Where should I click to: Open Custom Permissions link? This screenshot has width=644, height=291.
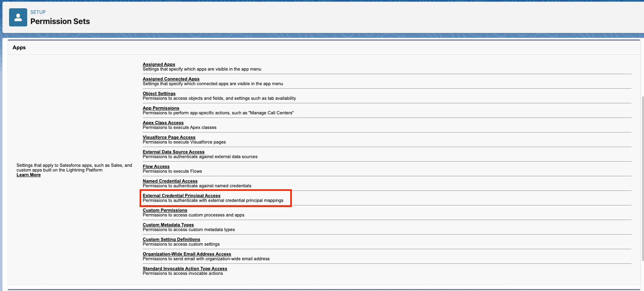click(165, 210)
